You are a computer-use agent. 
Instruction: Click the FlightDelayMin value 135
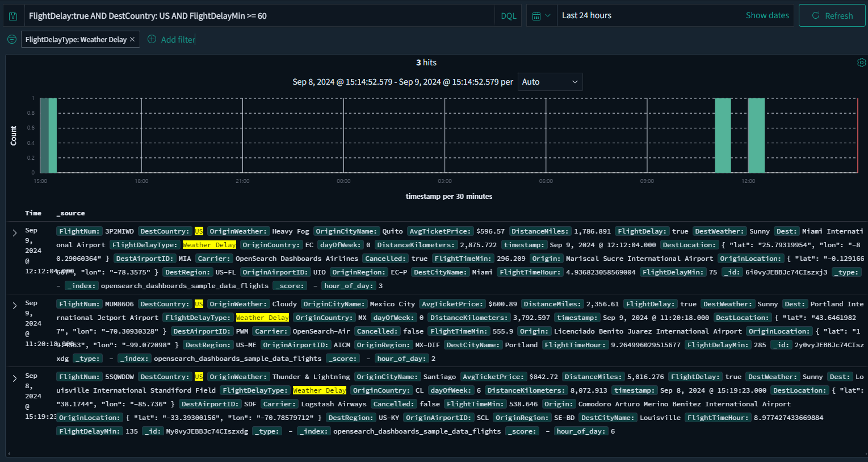[132, 431]
